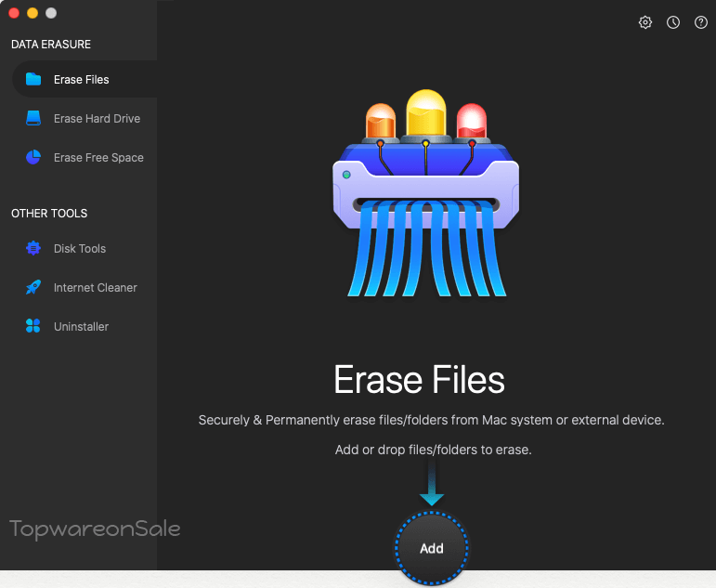Click the OTHER TOOLS section header
Viewport: 716px width, 588px height.
[x=49, y=214]
